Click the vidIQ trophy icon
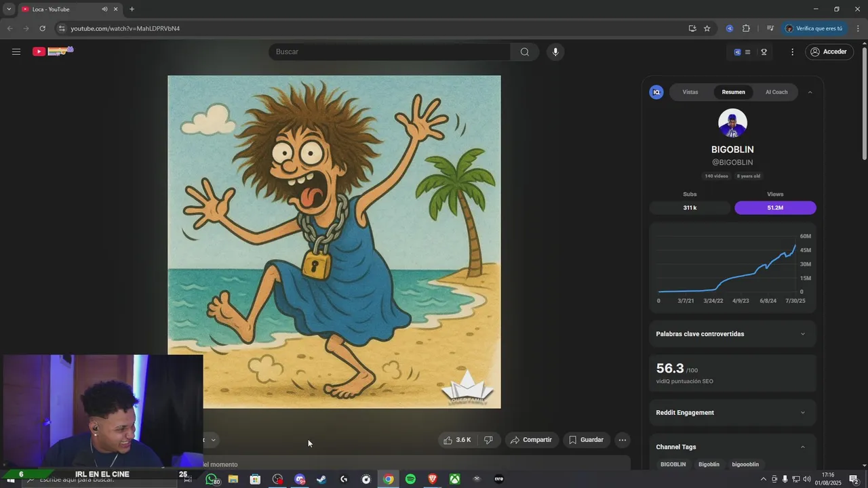 pos(764,52)
